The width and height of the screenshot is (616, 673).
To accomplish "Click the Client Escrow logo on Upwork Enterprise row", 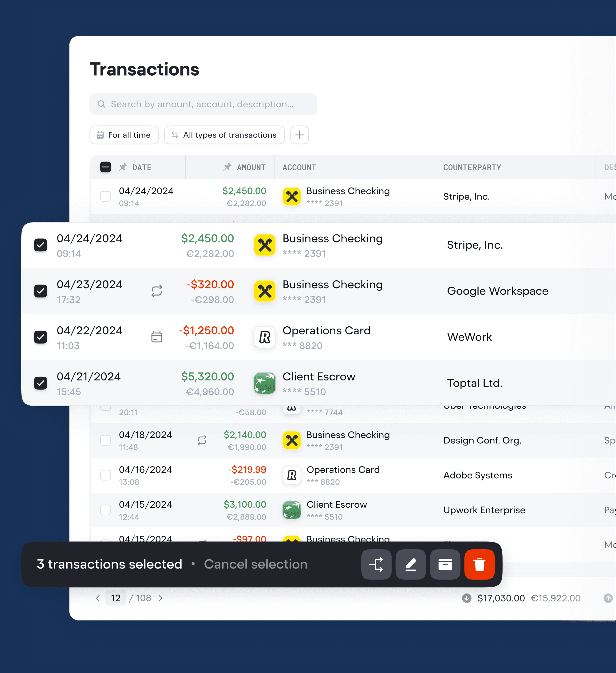I will [292, 510].
